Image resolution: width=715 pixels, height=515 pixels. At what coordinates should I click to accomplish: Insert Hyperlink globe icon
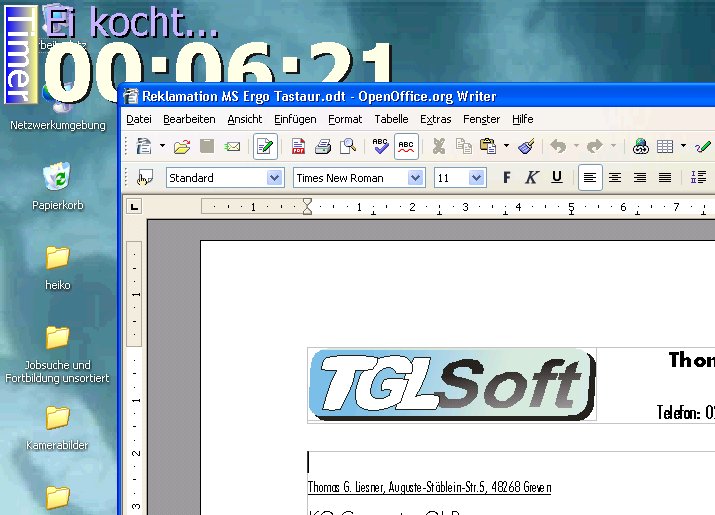(x=640, y=146)
